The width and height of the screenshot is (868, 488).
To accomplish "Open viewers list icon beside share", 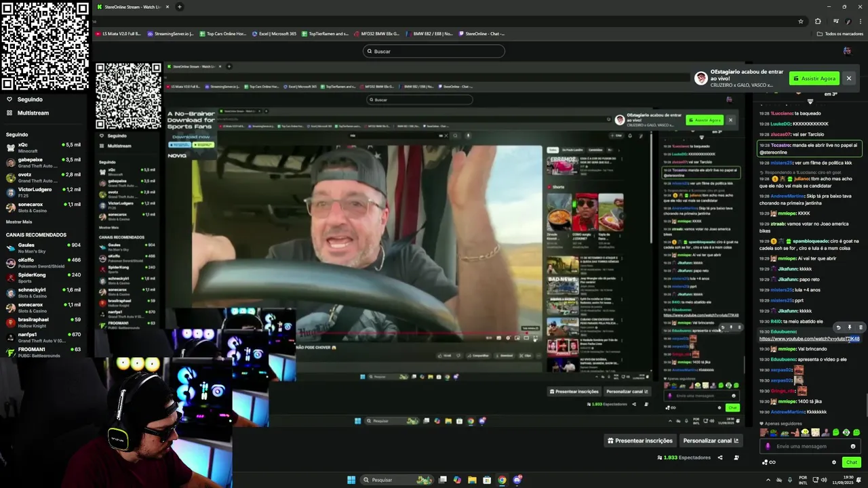I will coord(736,457).
